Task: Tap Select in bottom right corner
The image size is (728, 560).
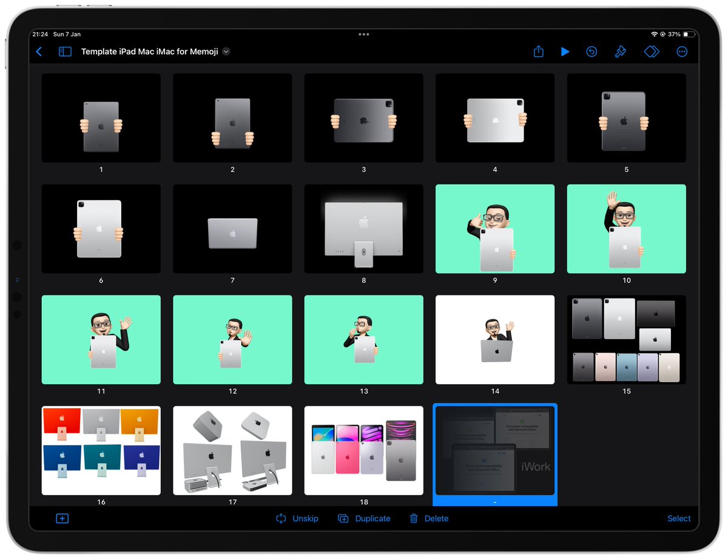Action: pos(679,518)
